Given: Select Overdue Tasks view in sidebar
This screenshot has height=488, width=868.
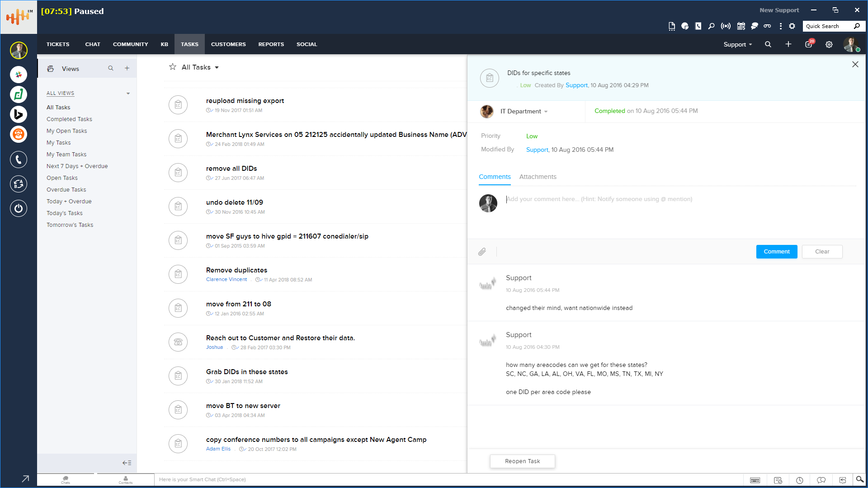Looking at the screenshot, I should tap(66, 190).
